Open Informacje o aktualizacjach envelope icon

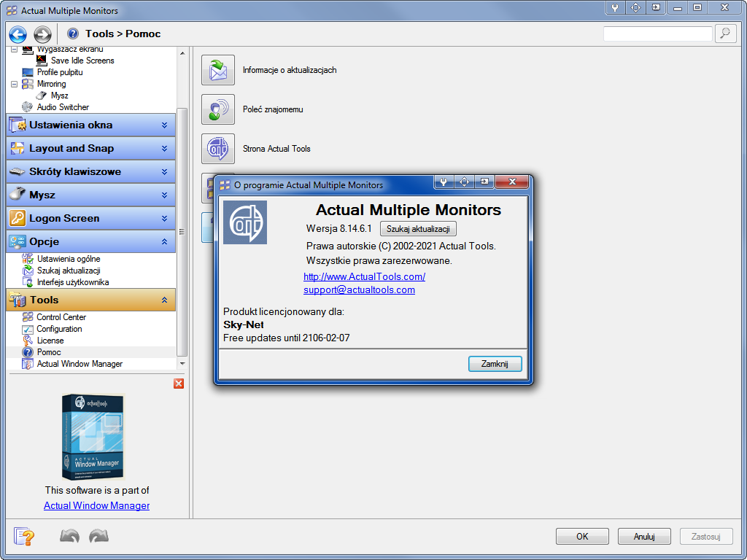click(218, 70)
